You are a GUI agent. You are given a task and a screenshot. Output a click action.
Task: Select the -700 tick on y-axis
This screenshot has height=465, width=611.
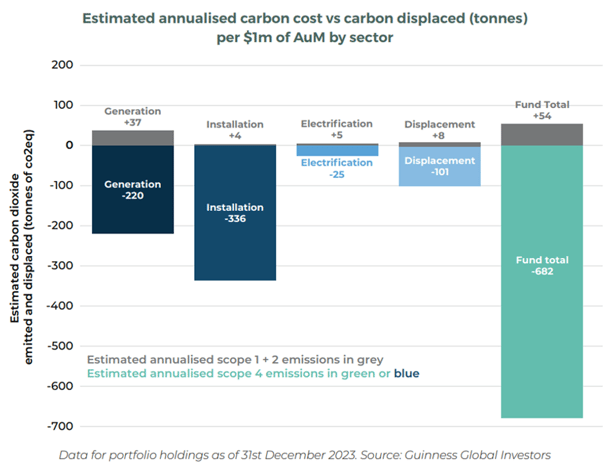coord(61,426)
